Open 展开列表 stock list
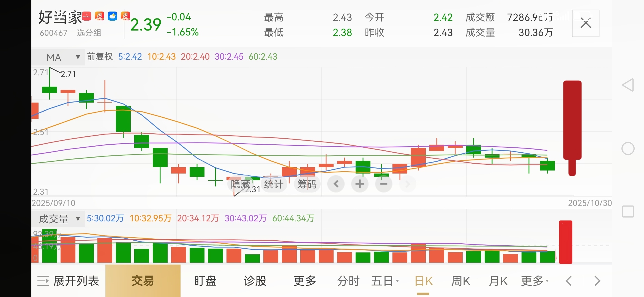This screenshot has height=297, width=644. click(x=68, y=281)
